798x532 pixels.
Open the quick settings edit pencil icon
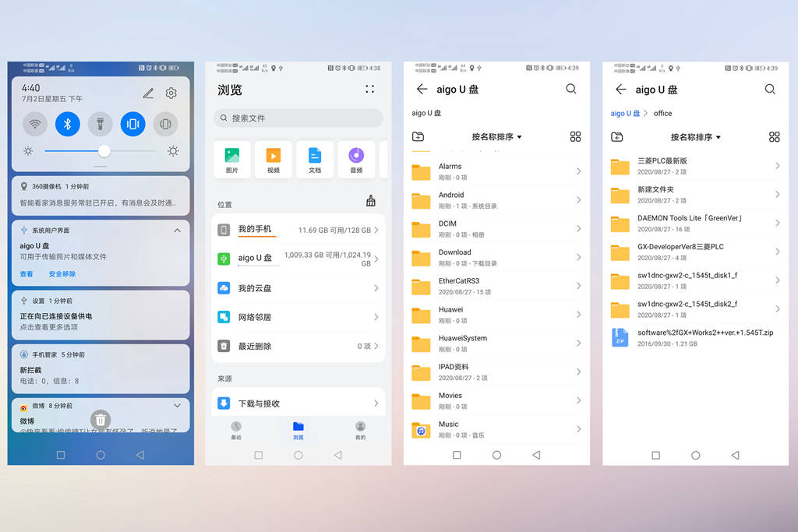coord(148,93)
